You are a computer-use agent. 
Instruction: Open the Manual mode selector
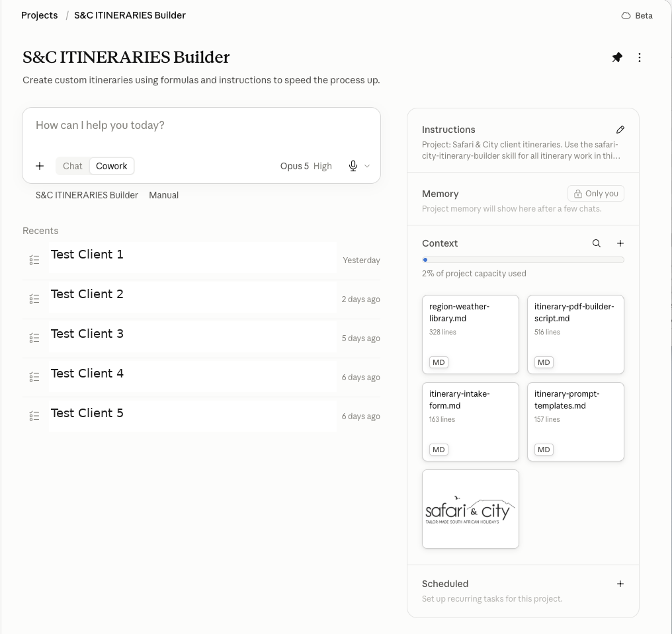click(x=164, y=195)
